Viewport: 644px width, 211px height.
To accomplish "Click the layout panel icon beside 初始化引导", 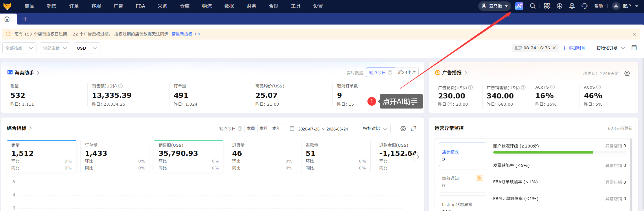I will [634, 48].
